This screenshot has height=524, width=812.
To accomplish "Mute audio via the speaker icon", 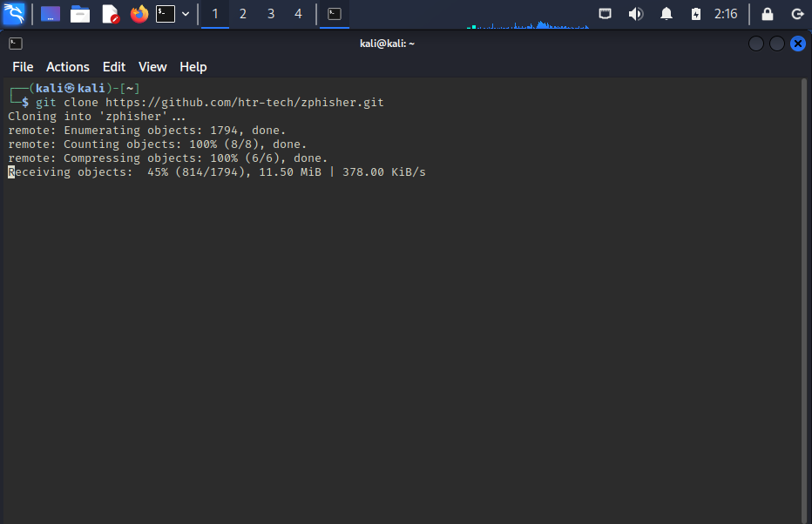I will click(x=635, y=14).
